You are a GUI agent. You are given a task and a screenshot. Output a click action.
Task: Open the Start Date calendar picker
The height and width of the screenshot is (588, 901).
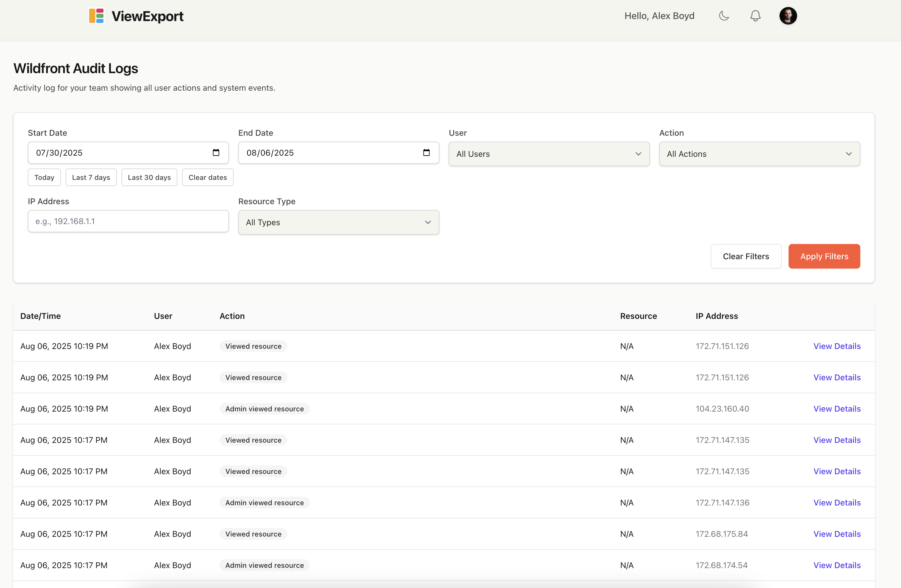pyautogui.click(x=216, y=153)
